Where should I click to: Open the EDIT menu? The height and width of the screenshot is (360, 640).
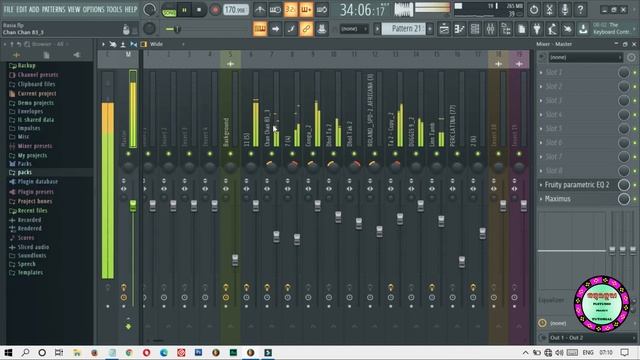coord(22,9)
